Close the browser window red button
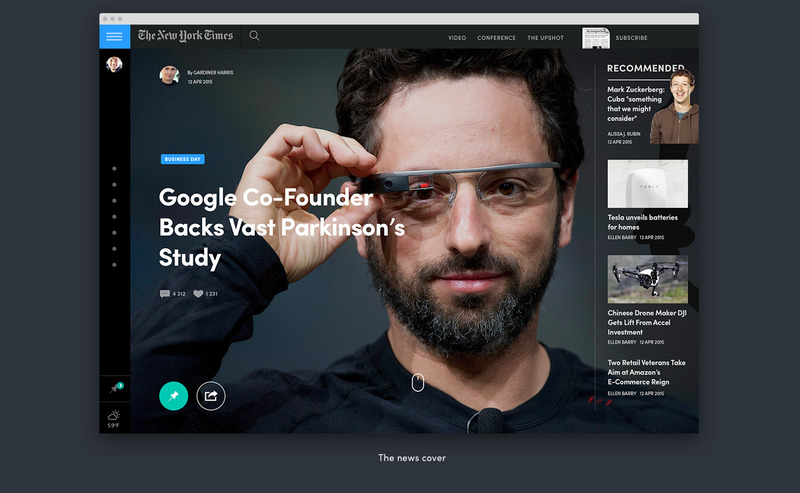The width and height of the screenshot is (800, 493). click(105, 19)
